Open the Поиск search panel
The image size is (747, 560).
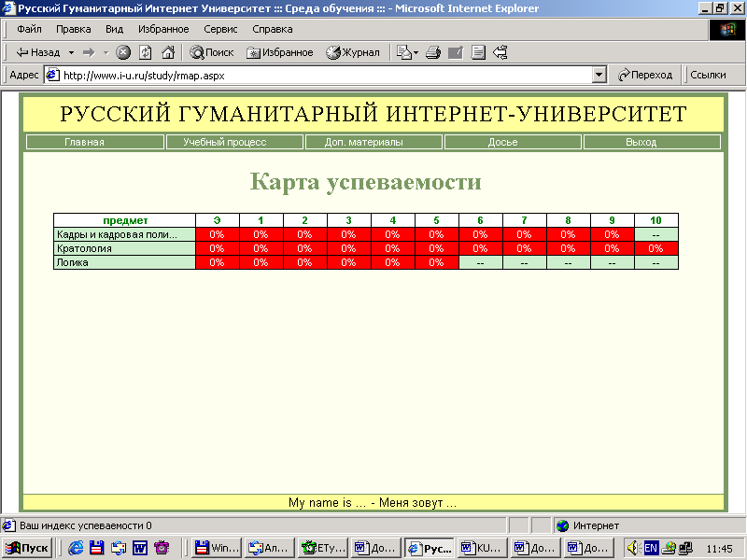point(212,52)
